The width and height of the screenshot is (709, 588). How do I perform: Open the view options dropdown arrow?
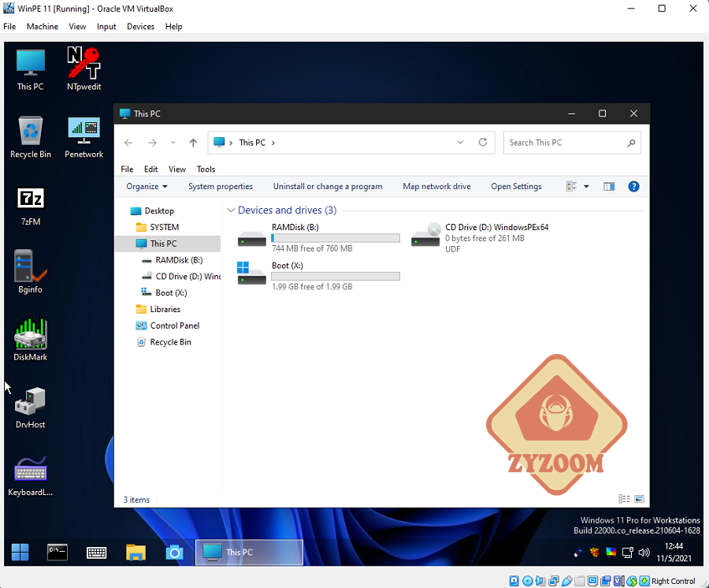[x=586, y=186]
